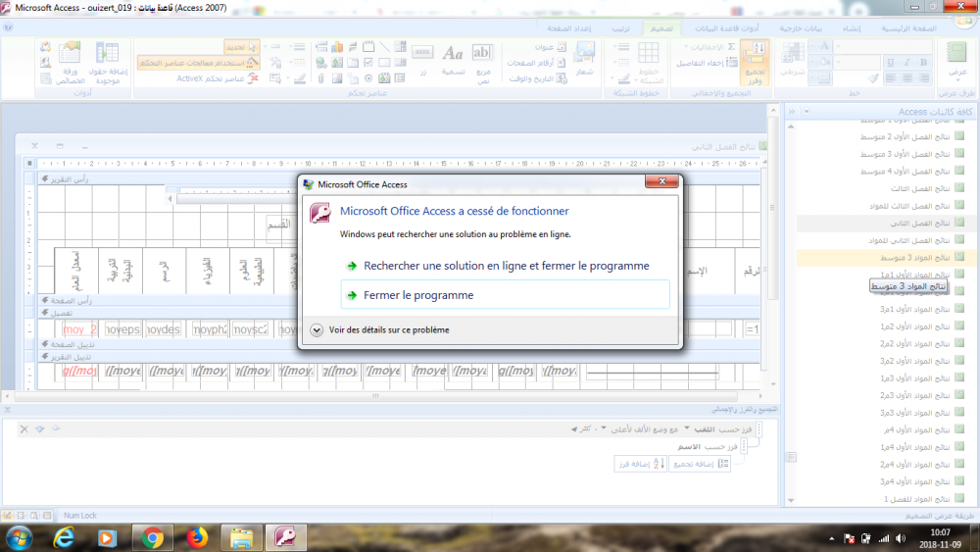This screenshot has width=980, height=552.
Task: Select the line control icon
Action: [384, 47]
